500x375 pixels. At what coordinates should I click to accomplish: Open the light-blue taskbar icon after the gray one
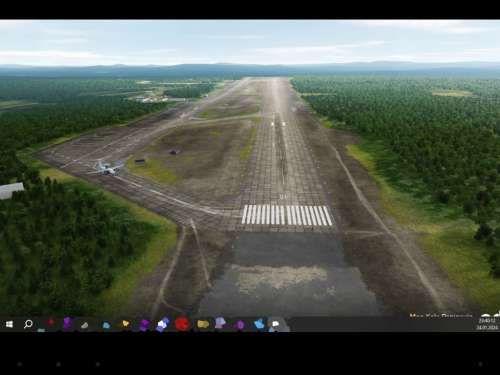point(106,325)
